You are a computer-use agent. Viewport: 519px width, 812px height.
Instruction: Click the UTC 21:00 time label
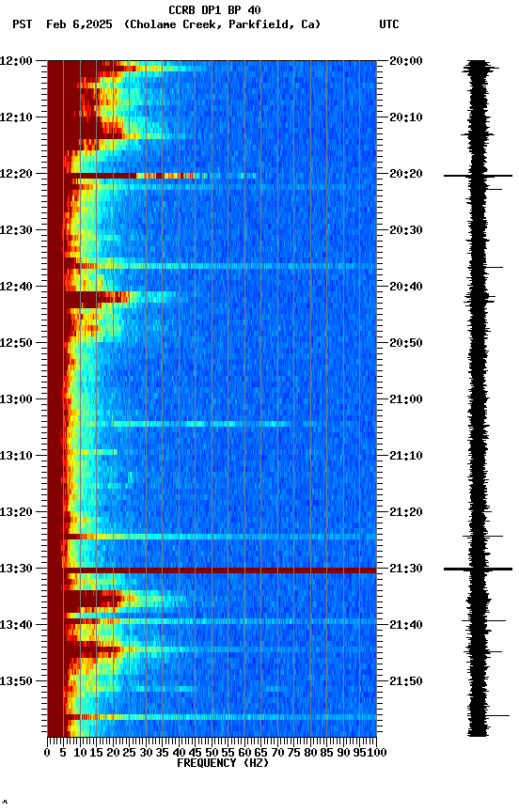click(x=406, y=399)
